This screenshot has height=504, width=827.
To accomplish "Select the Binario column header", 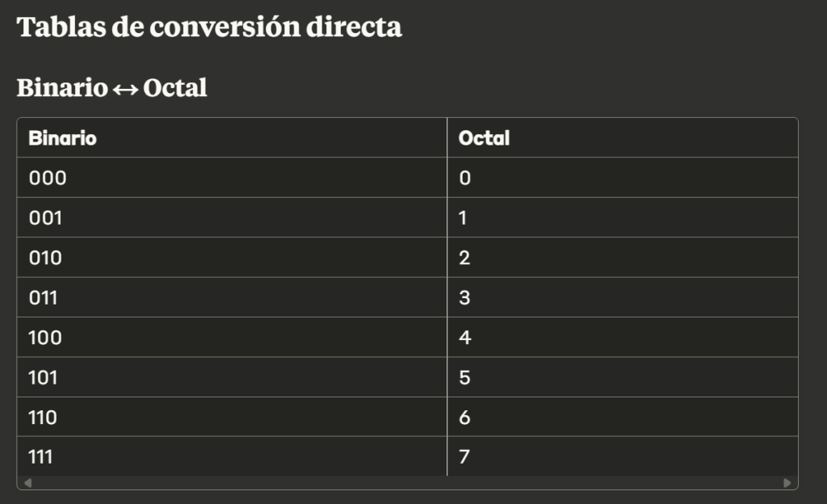I will [x=62, y=138].
